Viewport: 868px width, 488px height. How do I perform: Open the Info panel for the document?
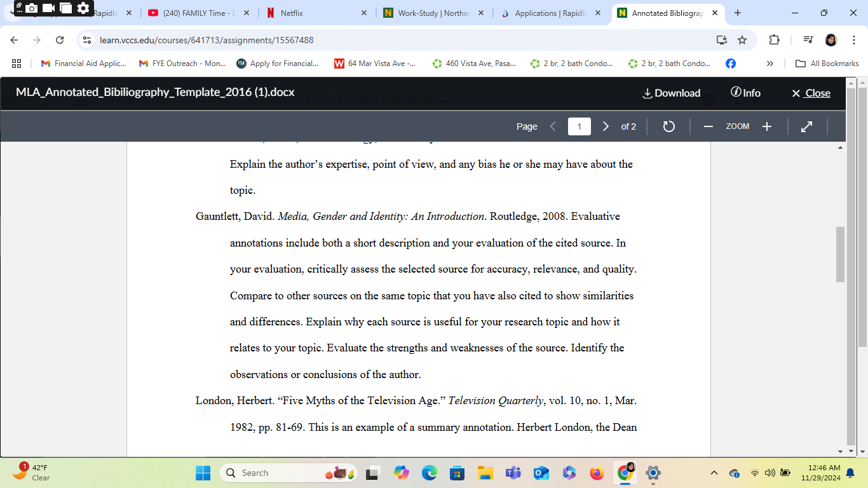point(745,93)
